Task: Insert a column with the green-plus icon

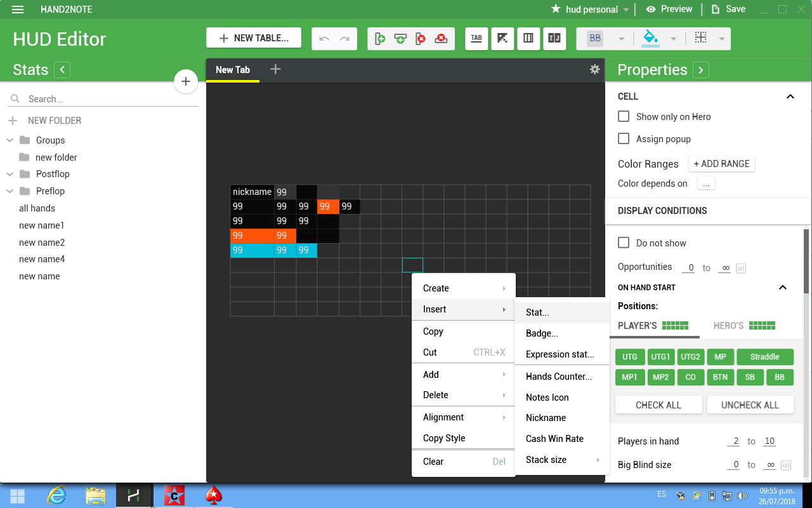Action: 380,39
